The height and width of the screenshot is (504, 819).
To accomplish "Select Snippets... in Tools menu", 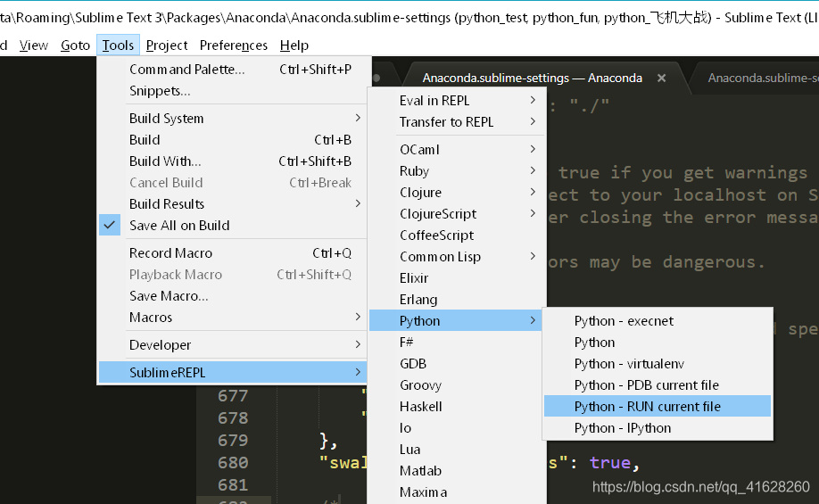I will click(233, 91).
